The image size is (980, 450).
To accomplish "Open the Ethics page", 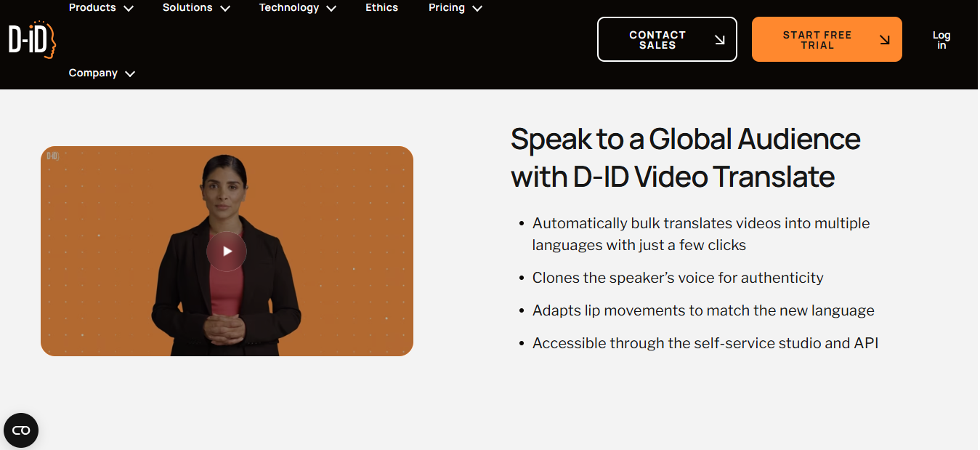I will click(x=381, y=8).
